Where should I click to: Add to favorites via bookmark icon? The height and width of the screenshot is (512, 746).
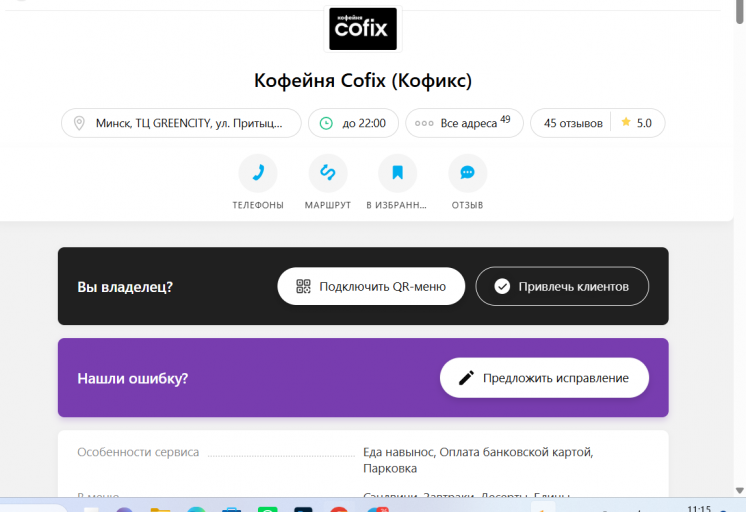pyautogui.click(x=397, y=173)
